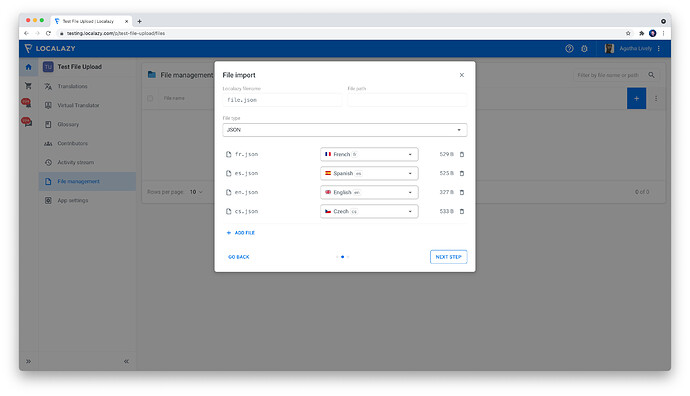Open the file table three-dot menu
690x396 pixels.
click(x=656, y=99)
